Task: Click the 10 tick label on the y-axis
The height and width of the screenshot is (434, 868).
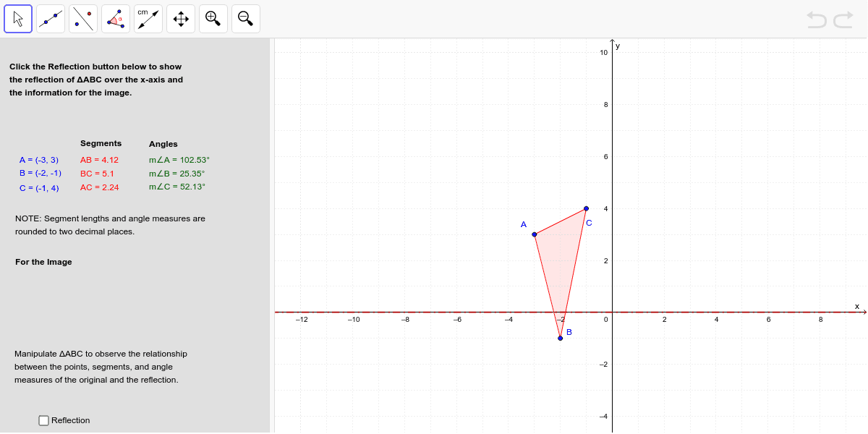Action: coord(603,53)
